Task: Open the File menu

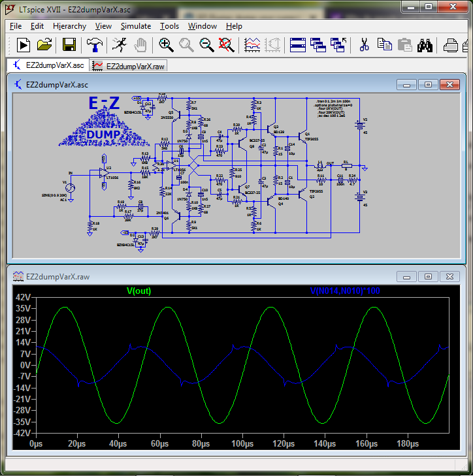Action: (16, 26)
